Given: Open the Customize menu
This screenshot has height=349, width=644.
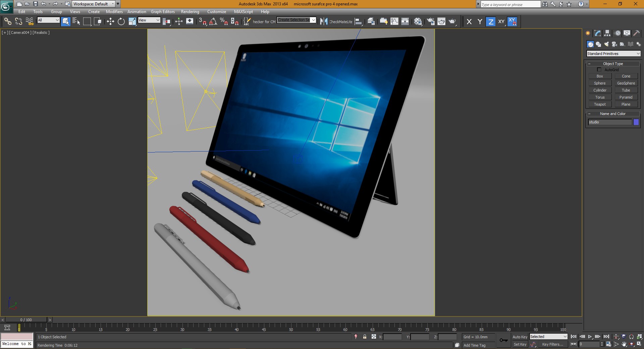Looking at the screenshot, I should (217, 12).
